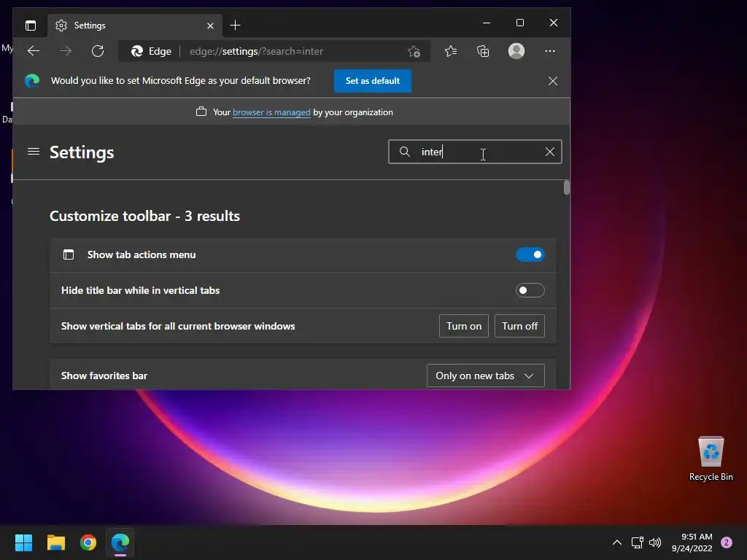
Task: Click the address bar URL
Action: coord(256,52)
